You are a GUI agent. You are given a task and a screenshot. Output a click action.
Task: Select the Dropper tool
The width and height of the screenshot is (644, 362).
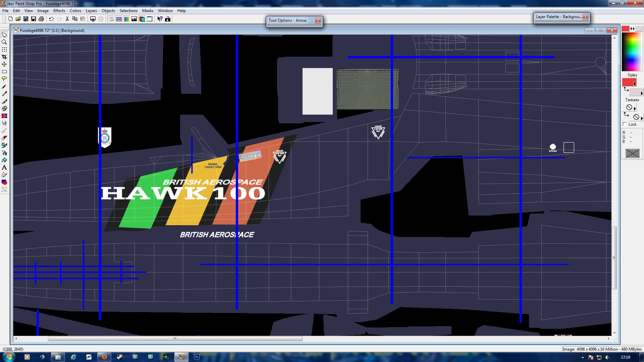pyautogui.click(x=4, y=94)
